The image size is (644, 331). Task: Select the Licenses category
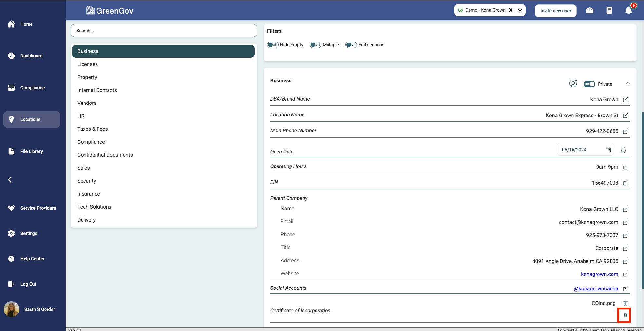pos(163,64)
